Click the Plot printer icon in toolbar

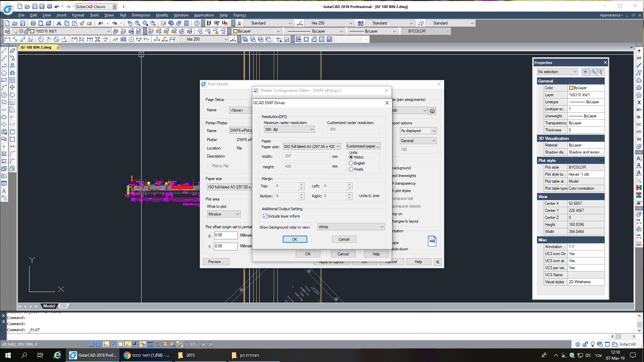[33, 23]
